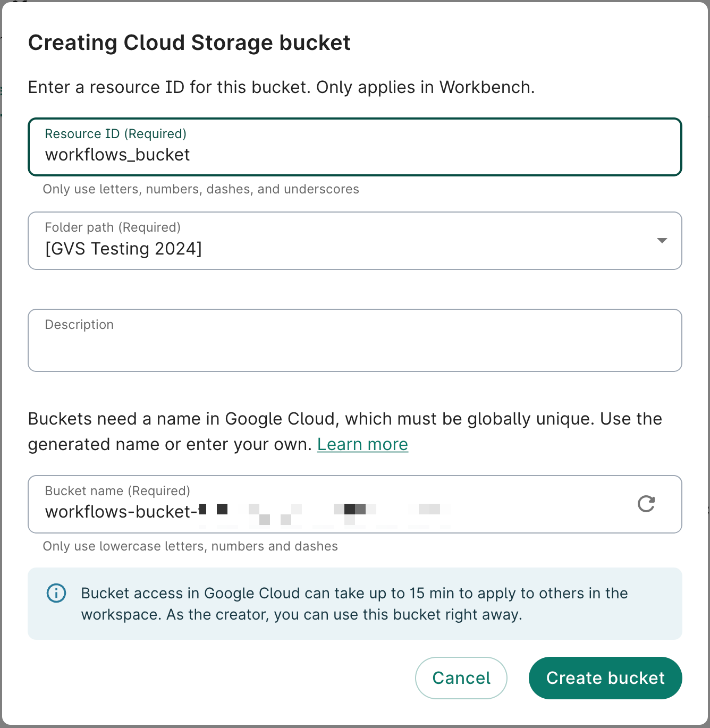Image resolution: width=710 pixels, height=728 pixels.
Task: Click the Resource ID input field
Action: [x=355, y=147]
